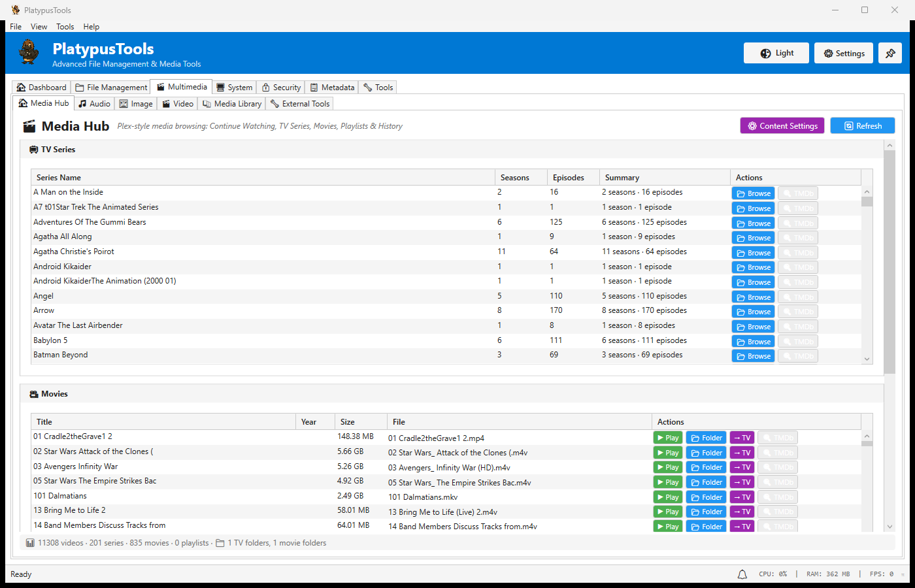Open folder for 03 Avengers Infinity War
915x588 pixels.
click(706, 467)
